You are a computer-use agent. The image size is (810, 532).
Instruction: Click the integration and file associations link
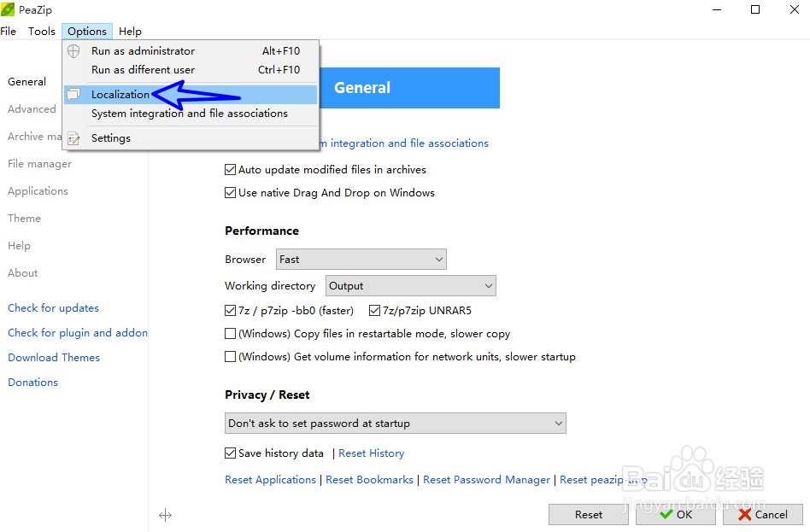coord(404,143)
